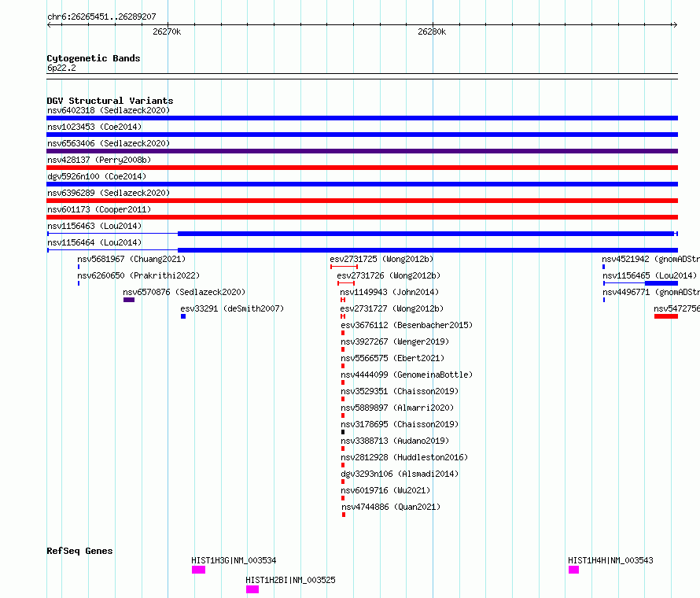Open the nsv1156463 (Lou2014) variant bar
This screenshot has height=598, width=700.
(362, 234)
